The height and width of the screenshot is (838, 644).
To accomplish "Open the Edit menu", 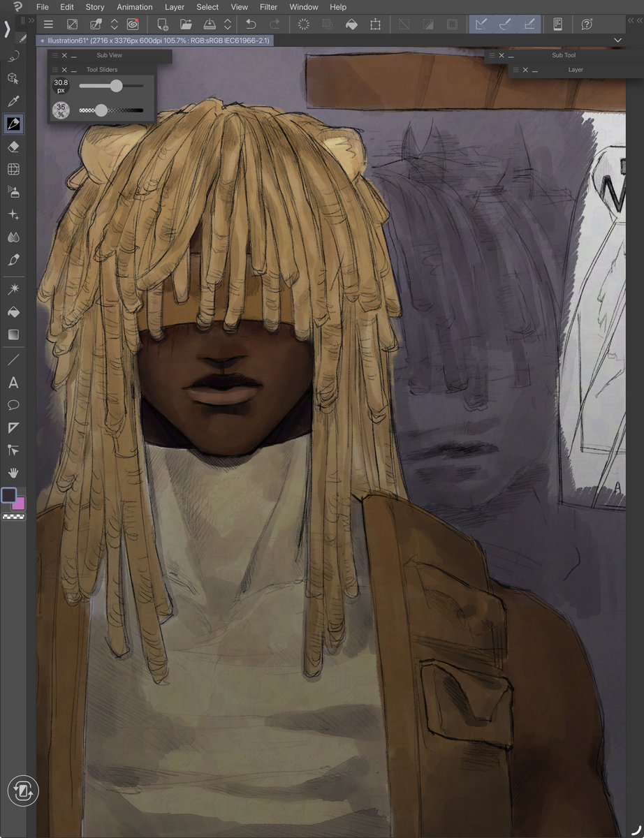I will [67, 7].
